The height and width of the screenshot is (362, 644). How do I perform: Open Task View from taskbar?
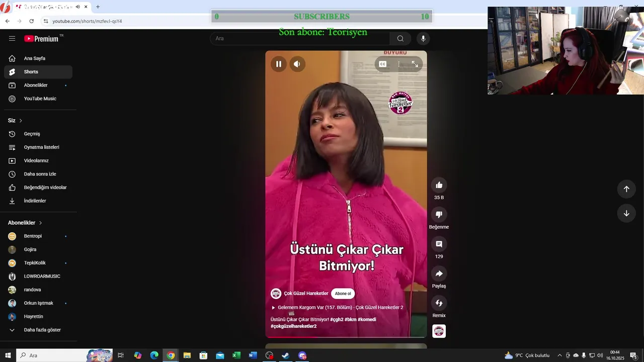(x=121, y=355)
